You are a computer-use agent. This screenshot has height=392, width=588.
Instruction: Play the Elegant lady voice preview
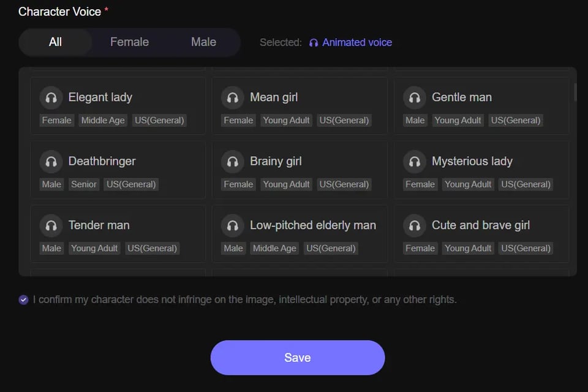click(x=51, y=97)
